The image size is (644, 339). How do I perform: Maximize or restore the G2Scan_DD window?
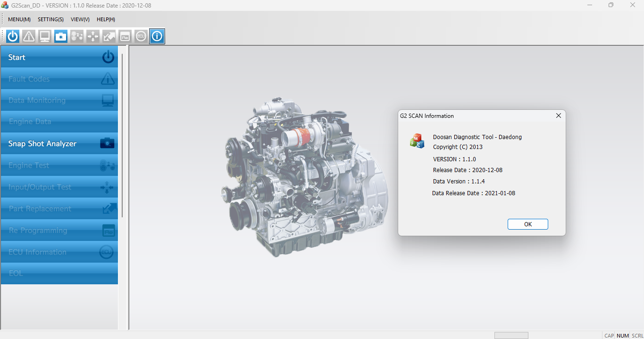[x=611, y=5]
